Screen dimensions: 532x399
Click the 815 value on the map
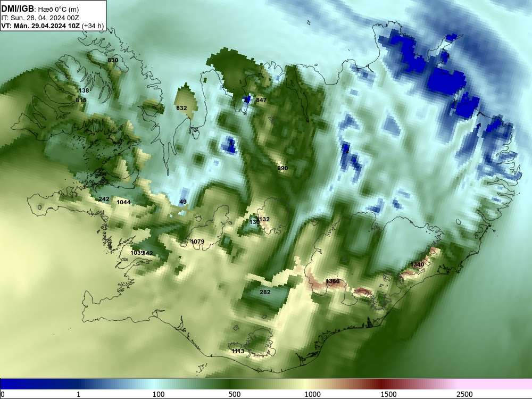point(81,100)
